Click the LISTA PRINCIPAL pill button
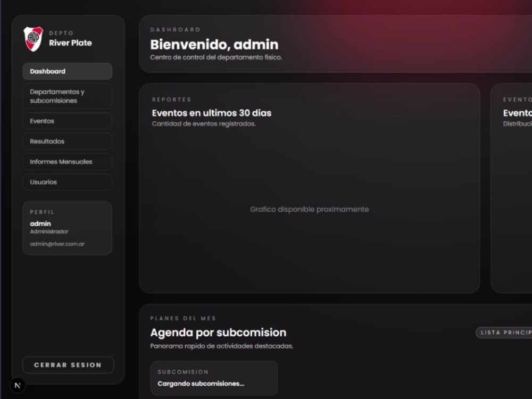The image size is (532, 399). 504,332
